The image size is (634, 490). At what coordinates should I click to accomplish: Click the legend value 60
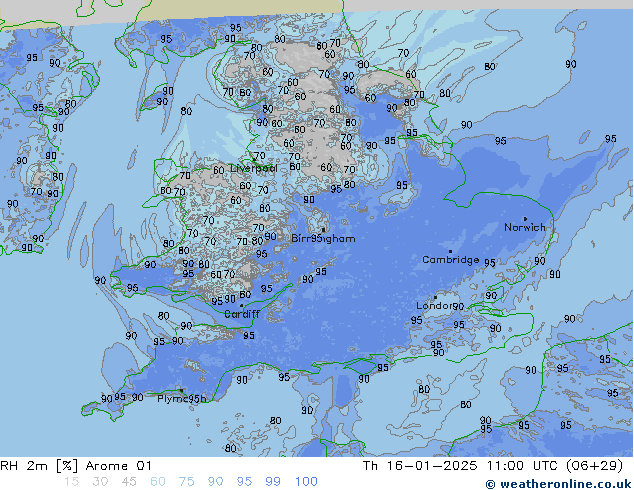pos(158,482)
